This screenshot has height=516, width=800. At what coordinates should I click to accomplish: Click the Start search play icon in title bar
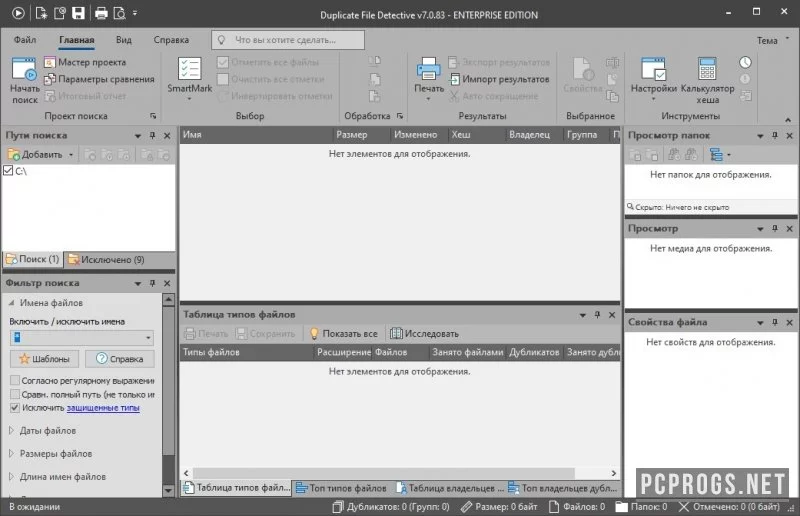18,13
